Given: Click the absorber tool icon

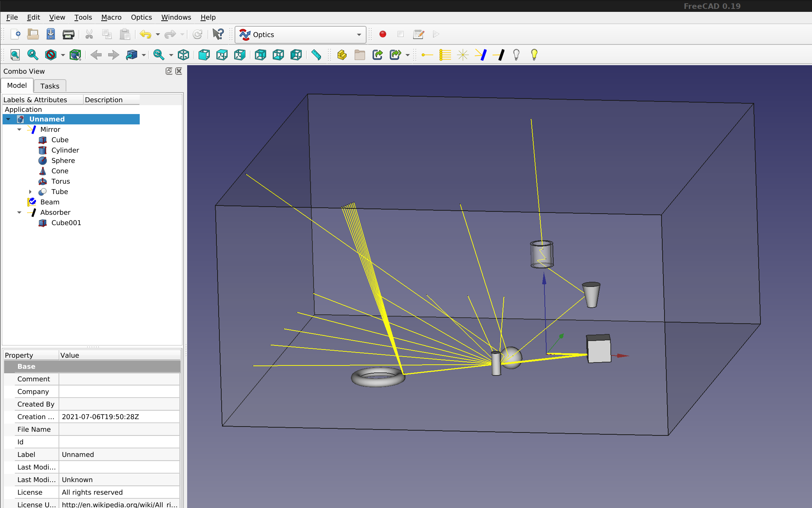Looking at the screenshot, I should pos(499,55).
